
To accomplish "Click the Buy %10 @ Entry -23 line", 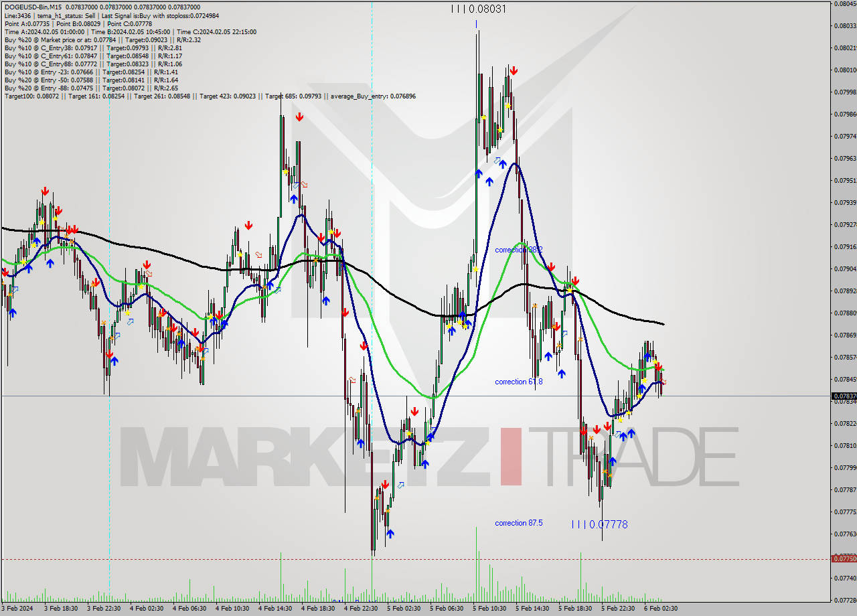I will [x=91, y=72].
